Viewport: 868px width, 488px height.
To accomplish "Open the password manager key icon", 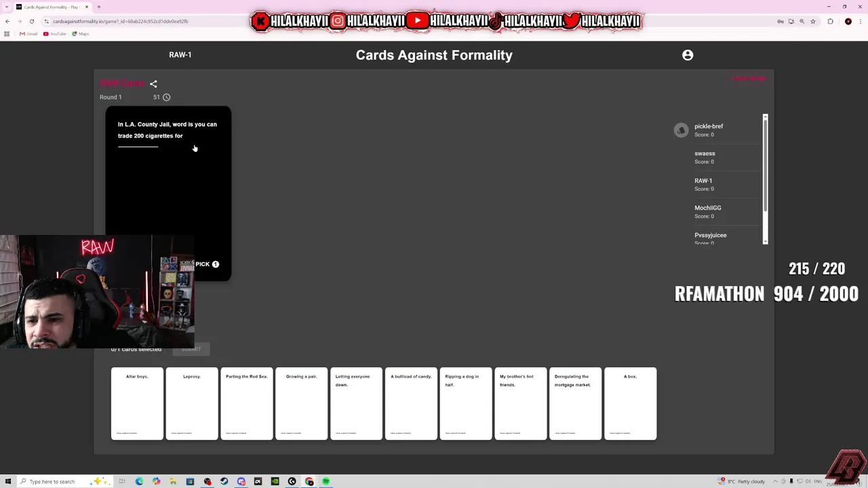I will coord(781,21).
